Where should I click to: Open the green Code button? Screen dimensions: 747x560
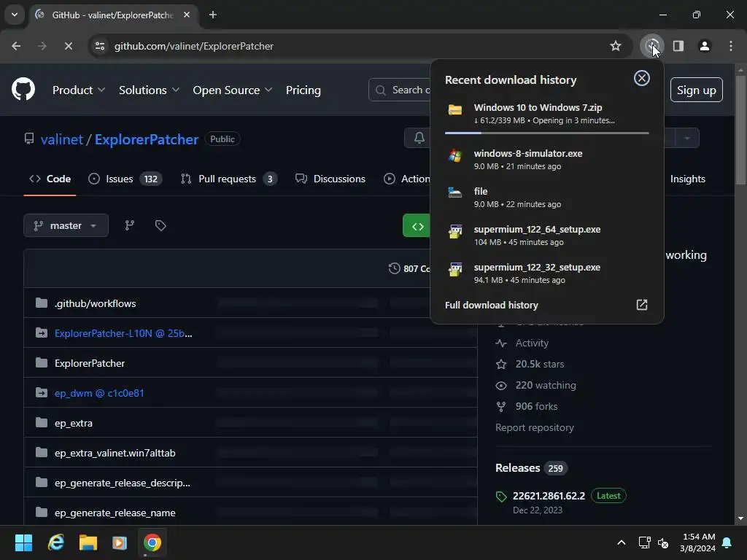417,226
